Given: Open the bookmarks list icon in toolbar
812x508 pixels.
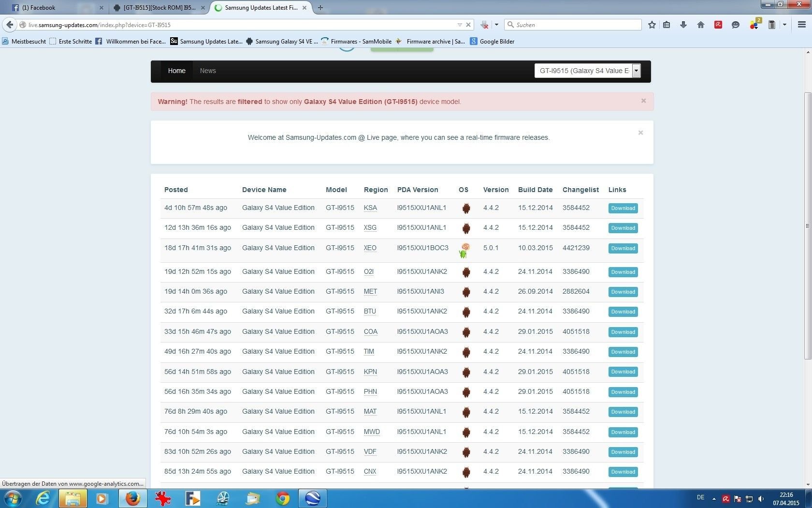Looking at the screenshot, I should coord(667,25).
